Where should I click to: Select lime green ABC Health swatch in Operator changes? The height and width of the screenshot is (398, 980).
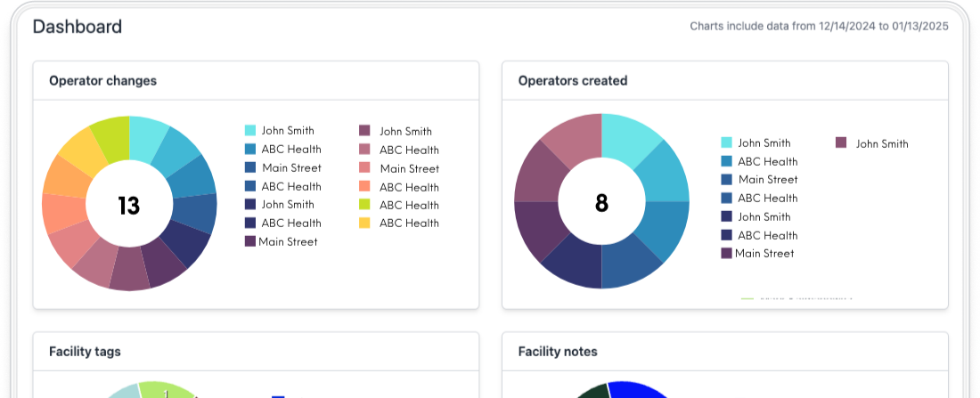tap(364, 205)
